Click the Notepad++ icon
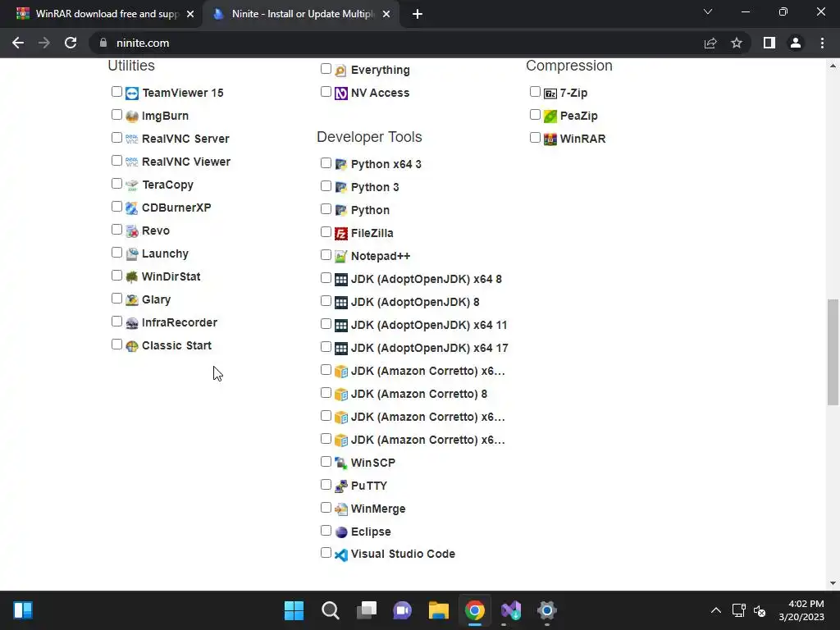 pos(340,257)
